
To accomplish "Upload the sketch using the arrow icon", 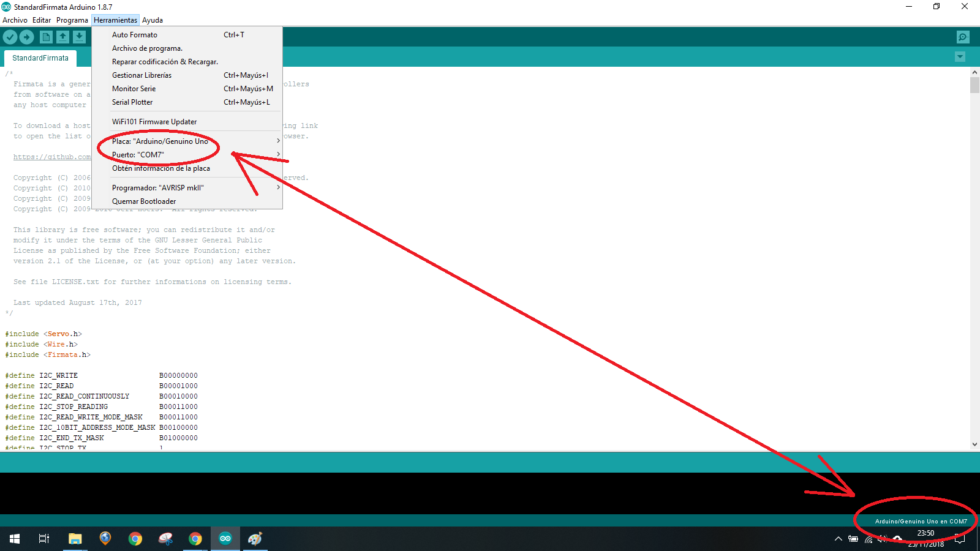I will (27, 37).
